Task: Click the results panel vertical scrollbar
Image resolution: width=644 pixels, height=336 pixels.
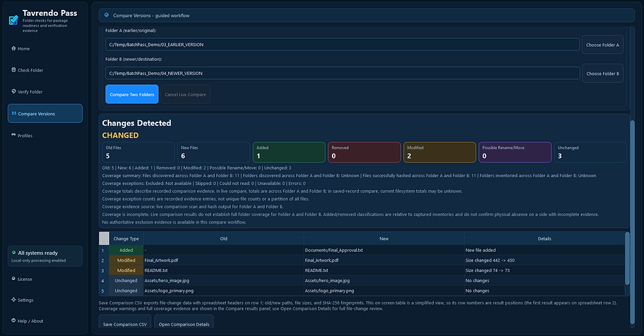Action: [632, 222]
